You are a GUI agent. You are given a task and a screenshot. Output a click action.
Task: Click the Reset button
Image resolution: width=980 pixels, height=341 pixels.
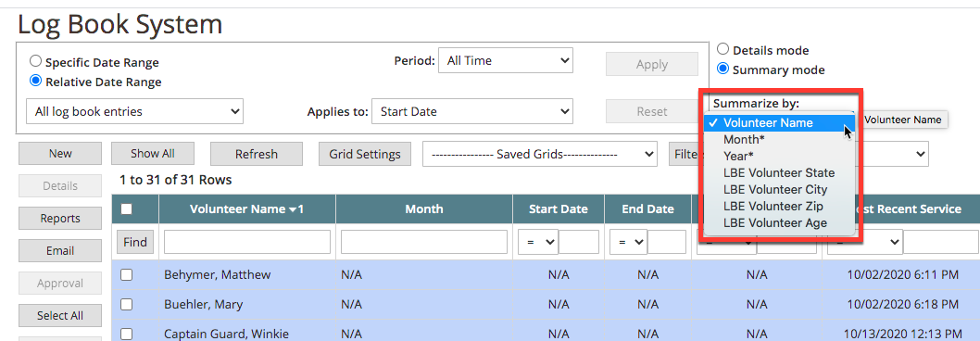[652, 111]
